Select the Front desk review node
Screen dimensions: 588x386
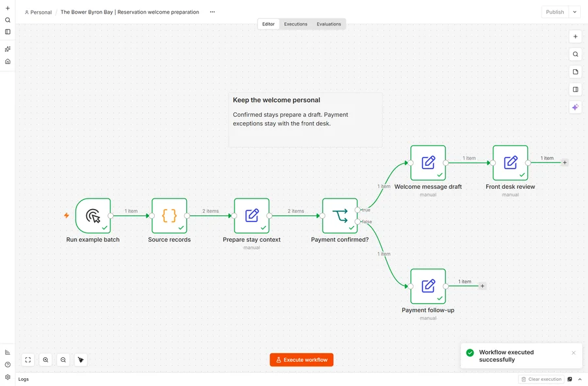pos(510,163)
